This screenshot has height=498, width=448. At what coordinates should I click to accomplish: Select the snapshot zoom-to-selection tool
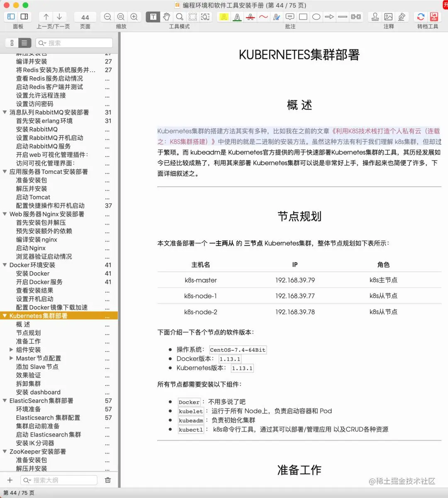coord(205,17)
